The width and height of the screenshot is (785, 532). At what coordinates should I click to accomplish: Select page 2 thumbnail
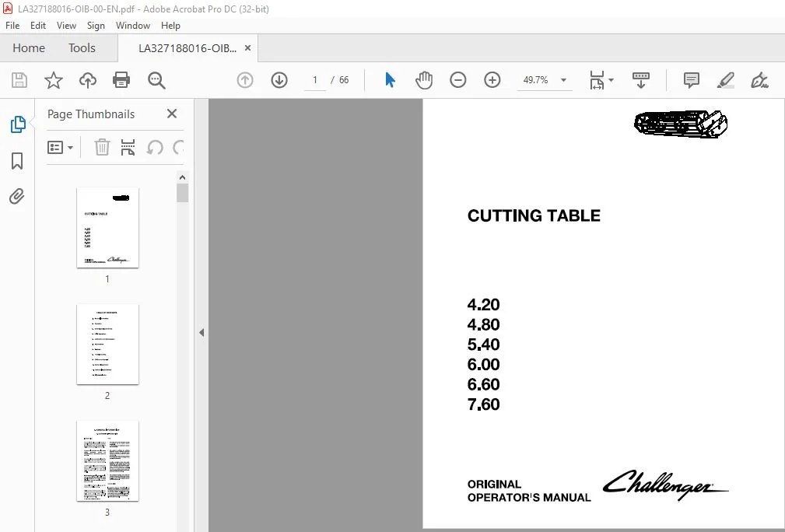point(107,345)
